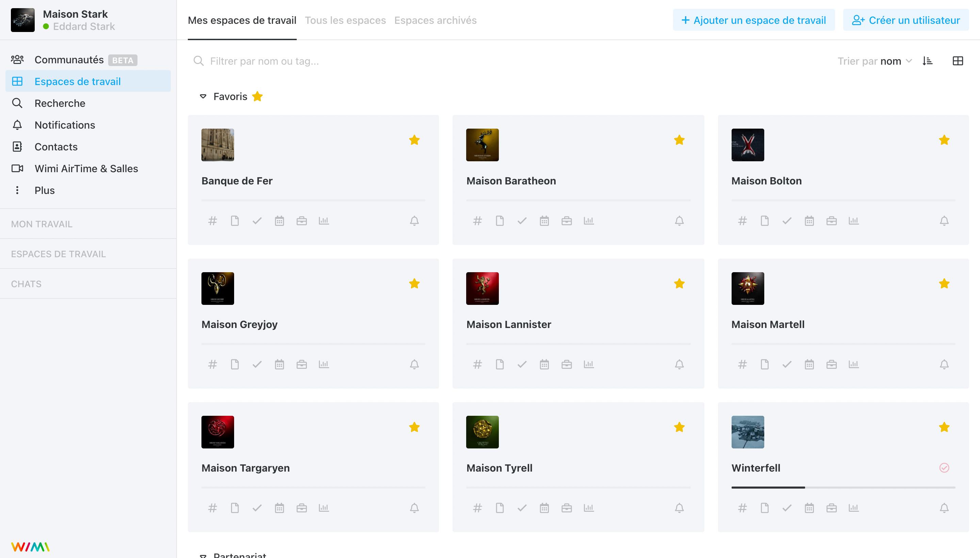Click the briefcase icon on Maison Martell

(832, 364)
